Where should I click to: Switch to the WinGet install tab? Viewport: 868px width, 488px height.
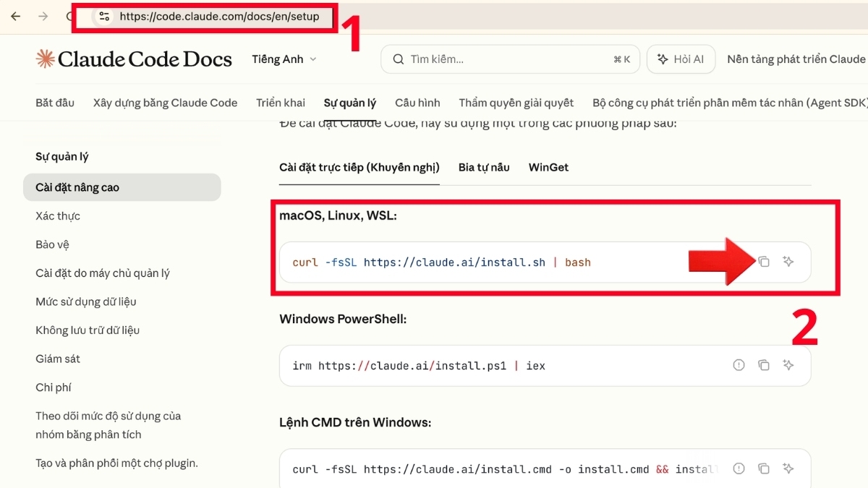(548, 167)
